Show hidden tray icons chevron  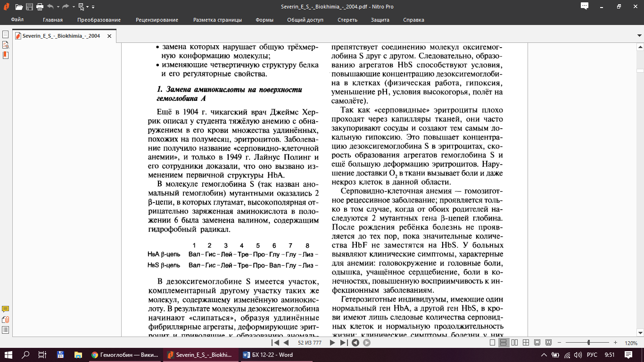click(x=545, y=355)
